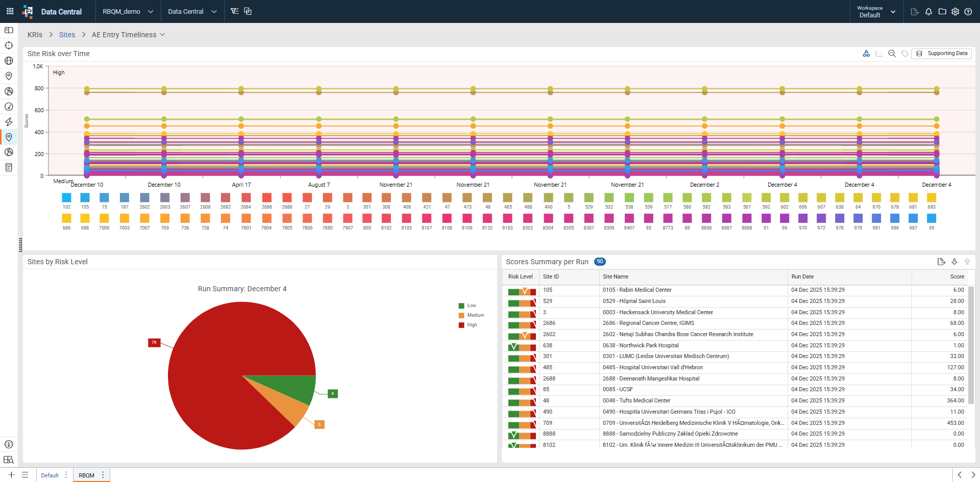Viewport: 980px width, 482px height.
Task: Click the upload arrow in Scores Summary
Action: 967,262
